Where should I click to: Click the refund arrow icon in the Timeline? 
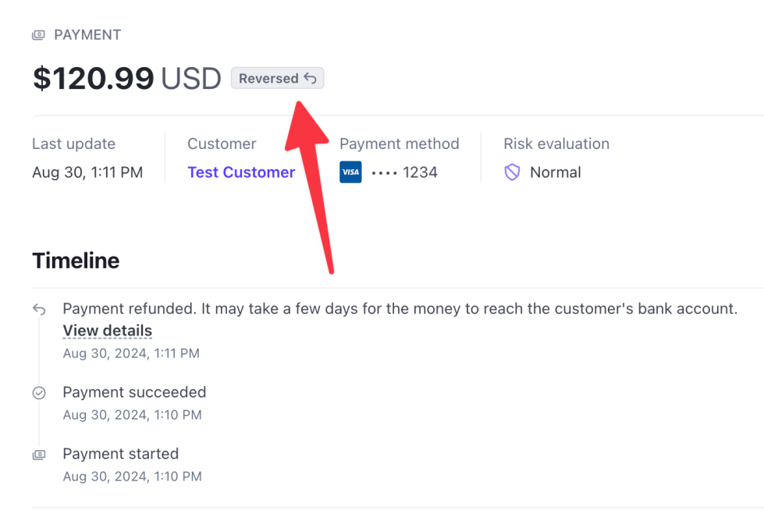tap(39, 310)
